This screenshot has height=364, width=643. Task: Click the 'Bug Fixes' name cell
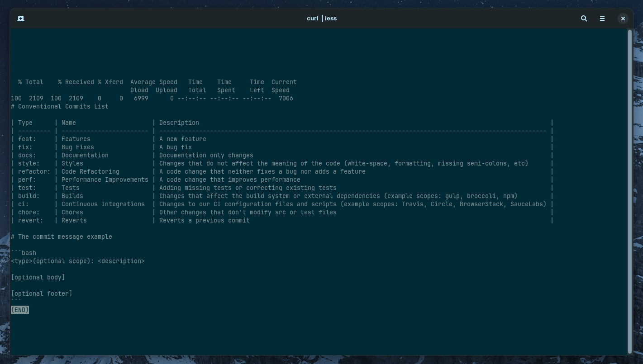(x=78, y=147)
